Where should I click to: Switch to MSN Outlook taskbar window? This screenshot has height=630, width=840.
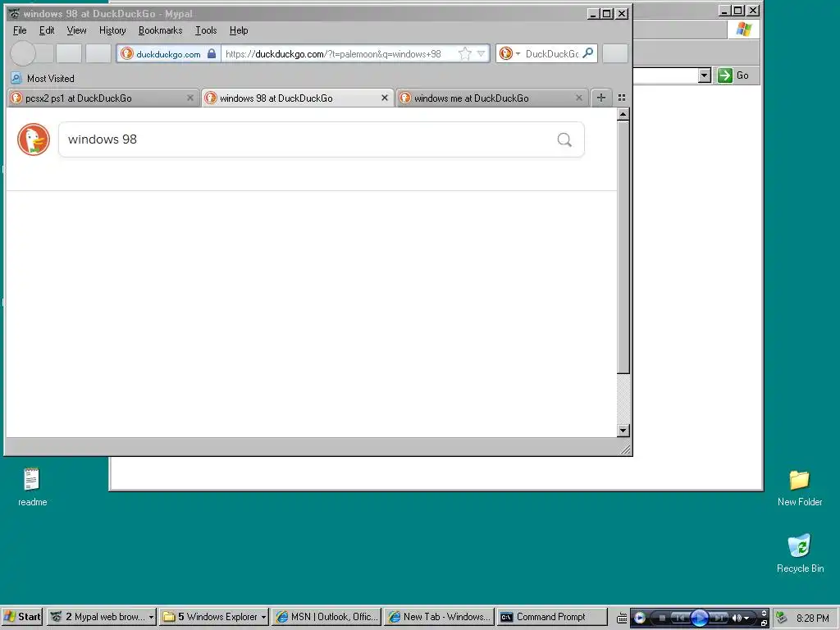(x=326, y=617)
